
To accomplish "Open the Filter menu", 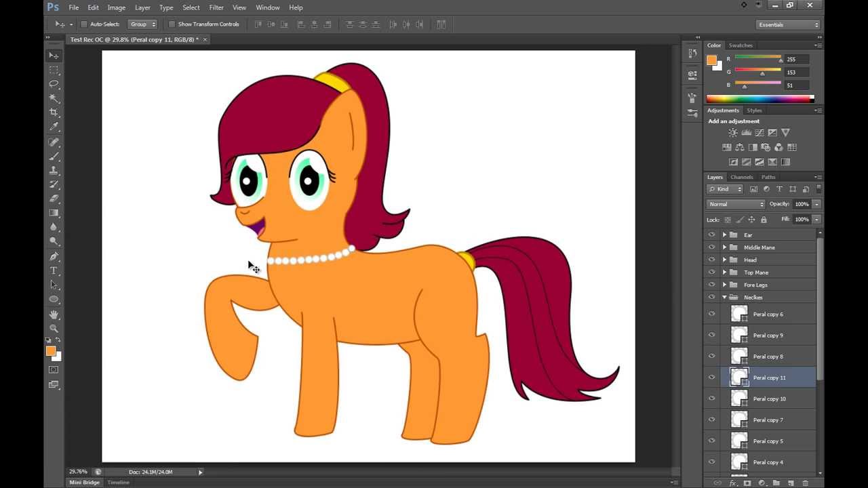I will (216, 7).
